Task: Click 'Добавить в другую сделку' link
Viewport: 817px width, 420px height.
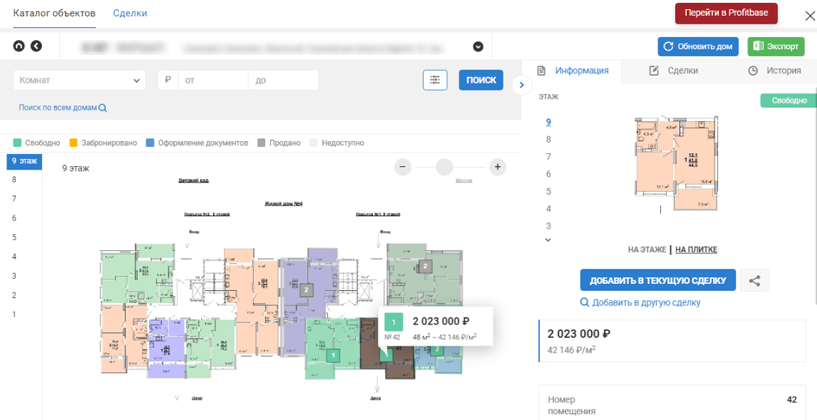Action: pos(646,302)
